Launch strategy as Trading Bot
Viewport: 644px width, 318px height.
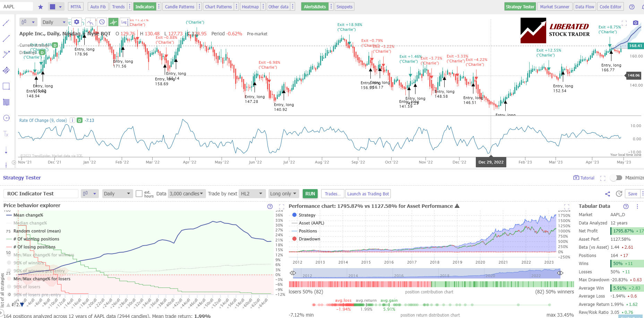tap(368, 194)
